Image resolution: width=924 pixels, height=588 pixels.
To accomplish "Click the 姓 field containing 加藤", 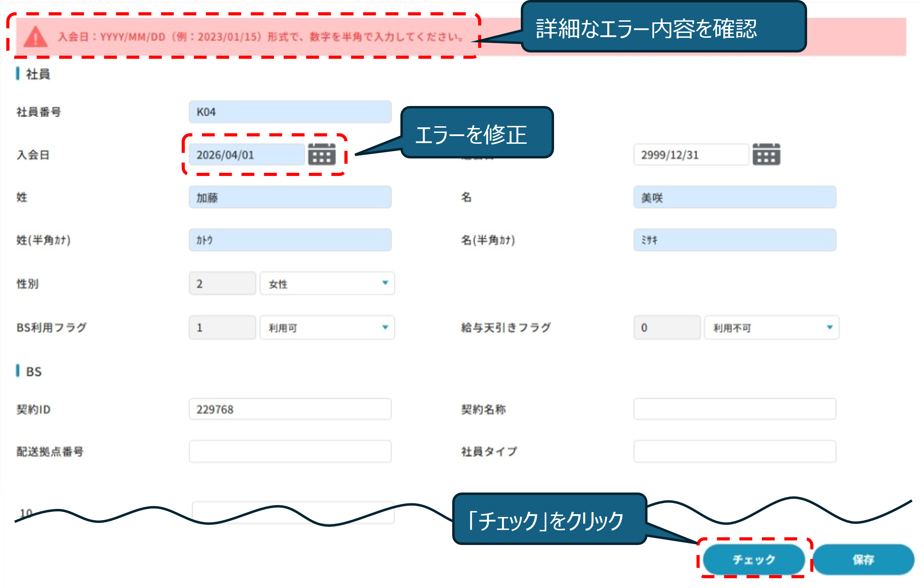I will coord(290,198).
